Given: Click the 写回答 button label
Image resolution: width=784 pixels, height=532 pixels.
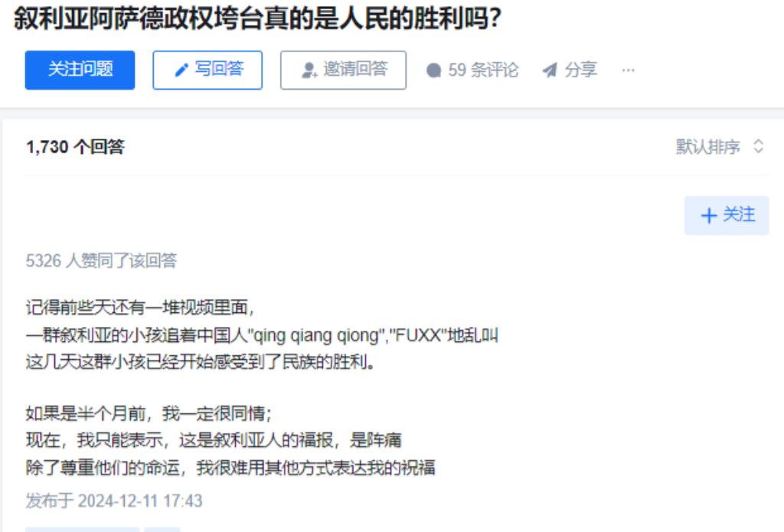Looking at the screenshot, I should coord(219,69).
